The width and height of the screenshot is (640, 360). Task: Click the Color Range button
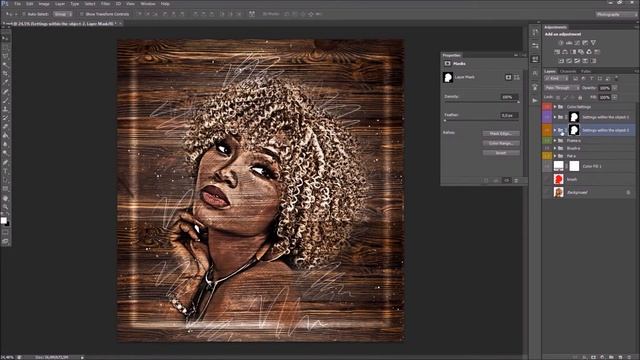[501, 143]
